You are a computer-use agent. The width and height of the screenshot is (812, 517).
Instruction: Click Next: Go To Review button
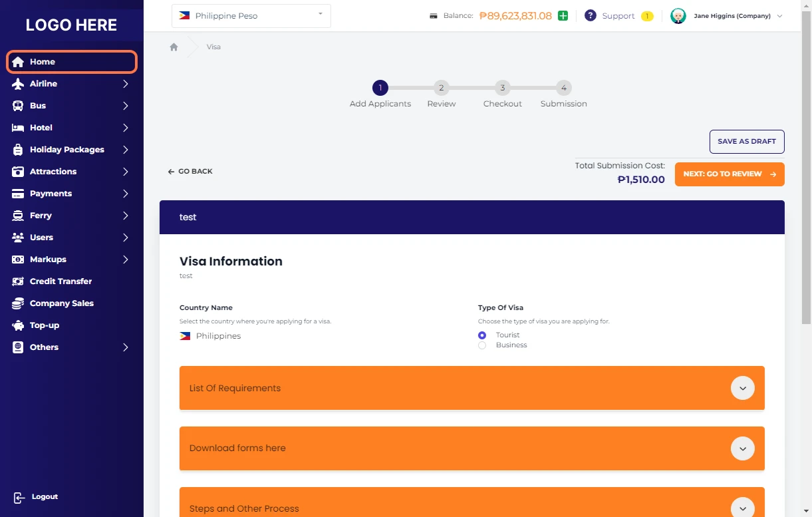(729, 174)
